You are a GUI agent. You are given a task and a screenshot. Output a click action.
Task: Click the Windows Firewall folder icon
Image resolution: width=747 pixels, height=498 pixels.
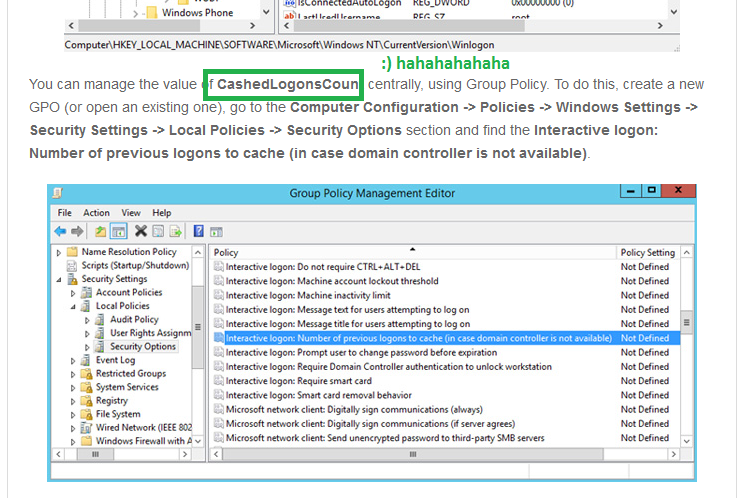(86, 441)
